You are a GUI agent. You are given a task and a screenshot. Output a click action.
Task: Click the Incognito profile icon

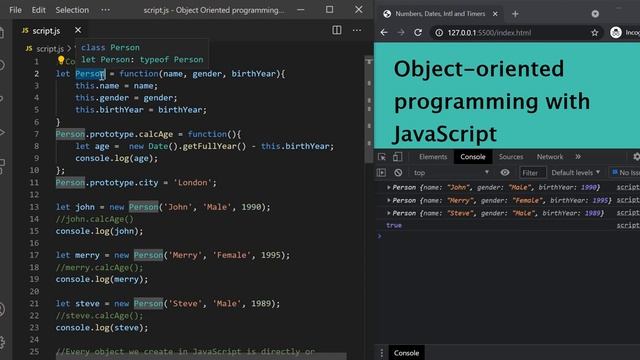[x=616, y=32]
